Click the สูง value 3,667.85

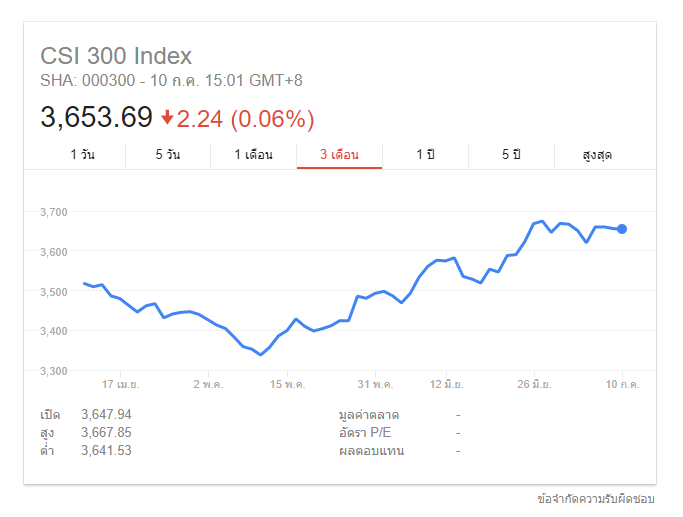pos(105,432)
